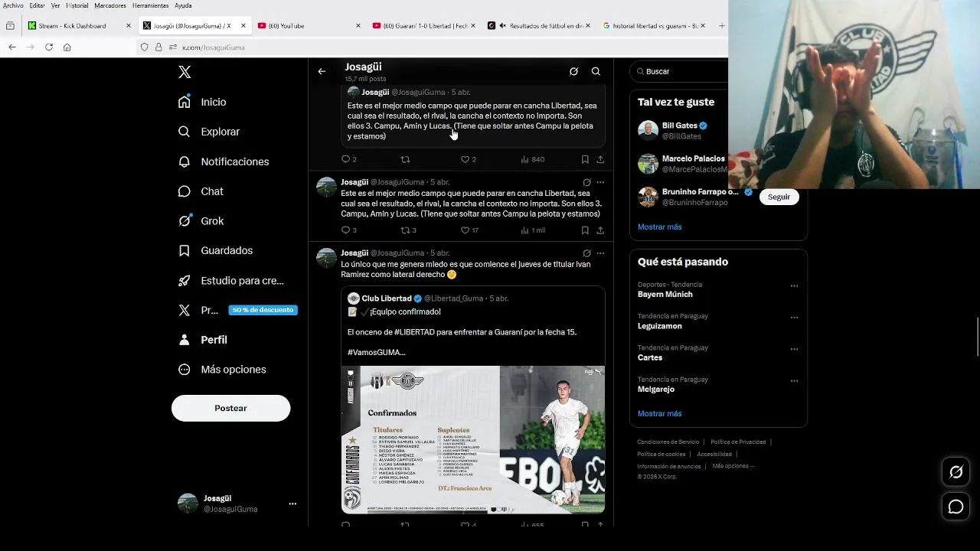Click the #LIBERTAD hashtag
Screen dimensions: 980x551
coord(414,332)
